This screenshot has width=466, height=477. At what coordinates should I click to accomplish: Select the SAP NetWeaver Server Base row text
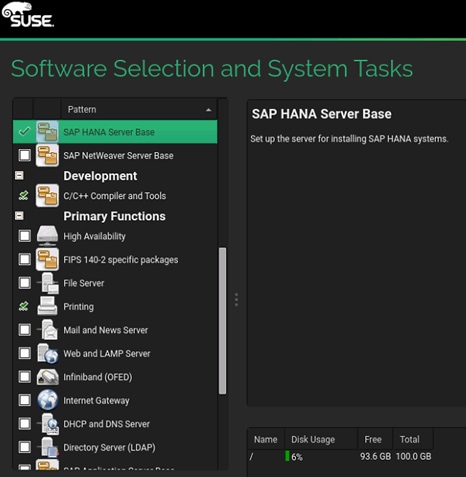[118, 155]
